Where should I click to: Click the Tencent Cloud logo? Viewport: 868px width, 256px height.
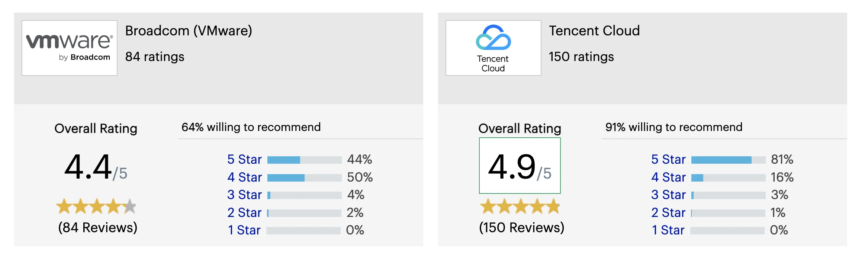pyautogui.click(x=494, y=48)
